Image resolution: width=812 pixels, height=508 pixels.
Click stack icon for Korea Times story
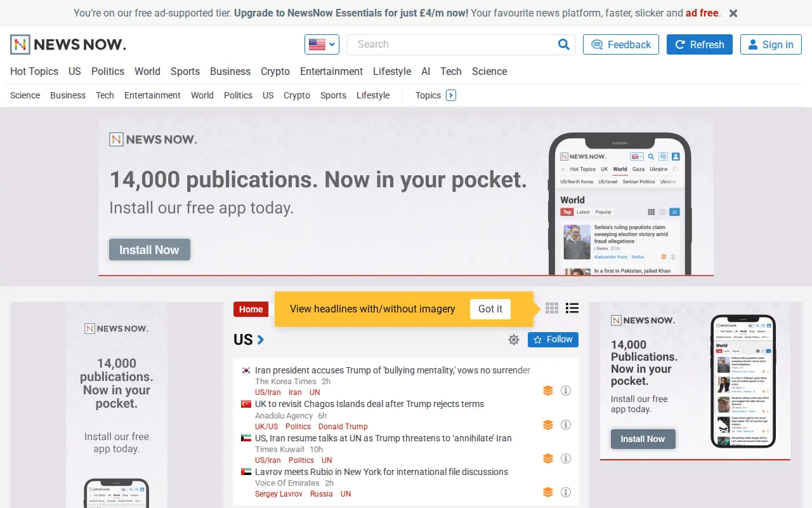(548, 391)
